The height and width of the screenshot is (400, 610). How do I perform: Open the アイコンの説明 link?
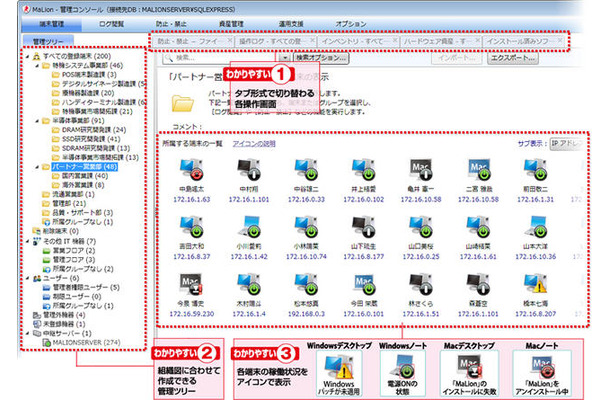tap(254, 144)
